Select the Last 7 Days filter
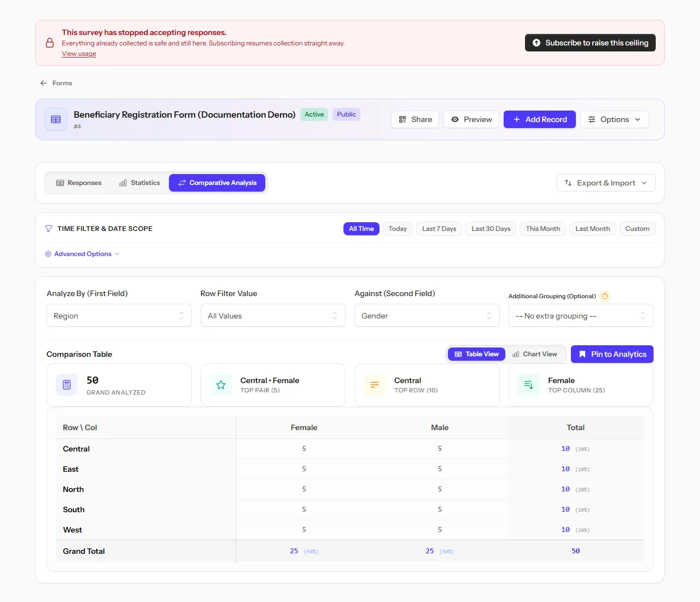Image resolution: width=700 pixels, height=602 pixels. point(439,229)
